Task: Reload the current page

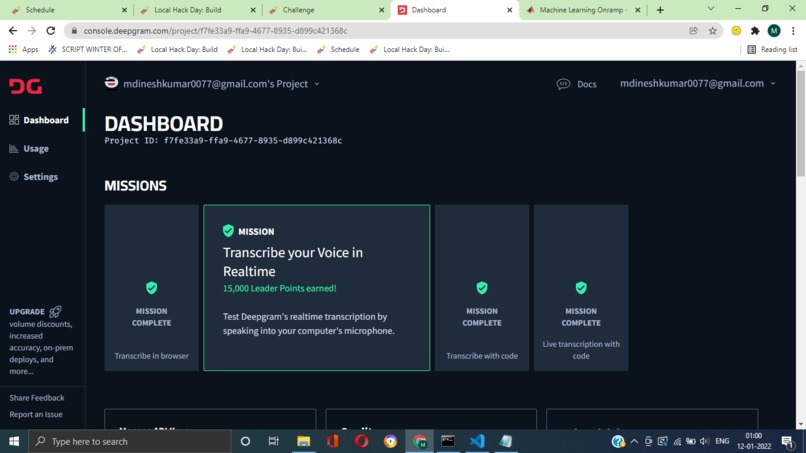Action: pos(50,31)
